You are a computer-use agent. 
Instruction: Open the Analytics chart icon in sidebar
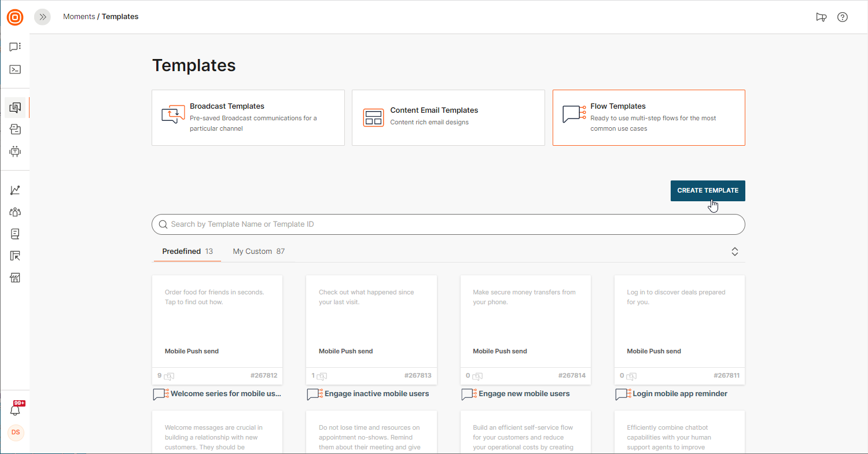15,190
